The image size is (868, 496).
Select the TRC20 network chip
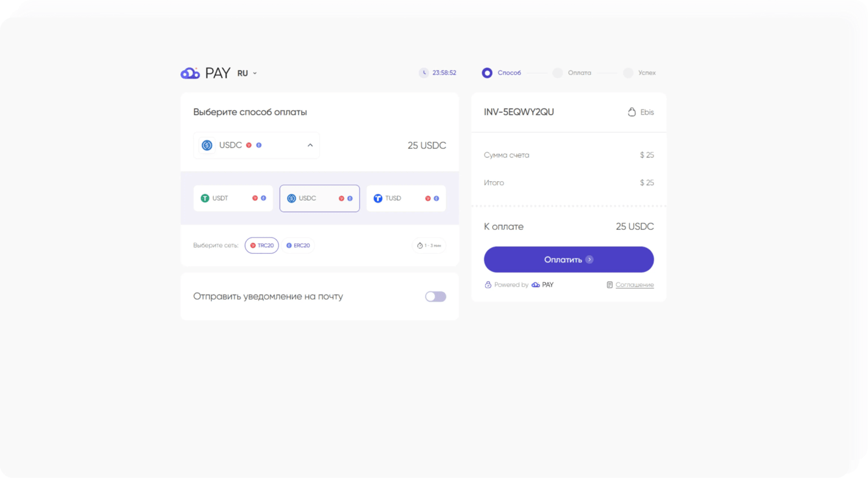[x=262, y=245]
